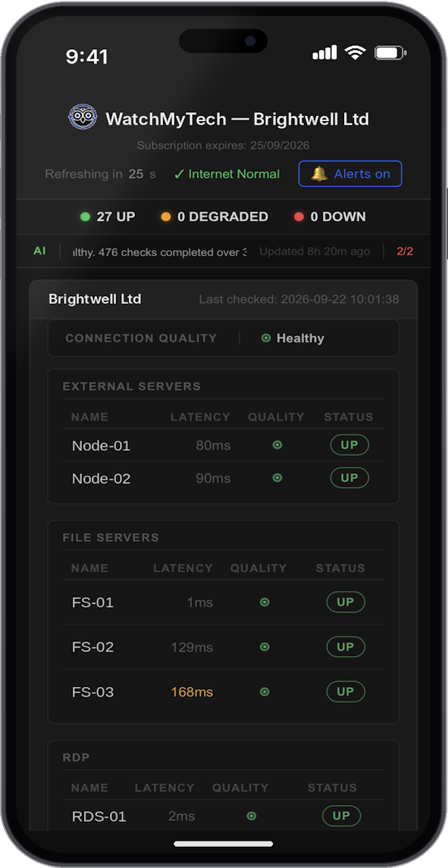Click the 2/2 ticker page counter

tap(405, 251)
